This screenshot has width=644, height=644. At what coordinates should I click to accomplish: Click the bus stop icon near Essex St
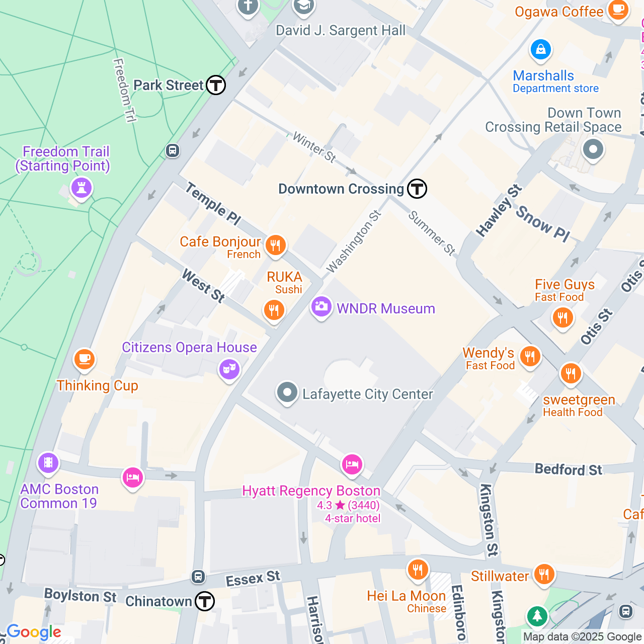pos(198,576)
